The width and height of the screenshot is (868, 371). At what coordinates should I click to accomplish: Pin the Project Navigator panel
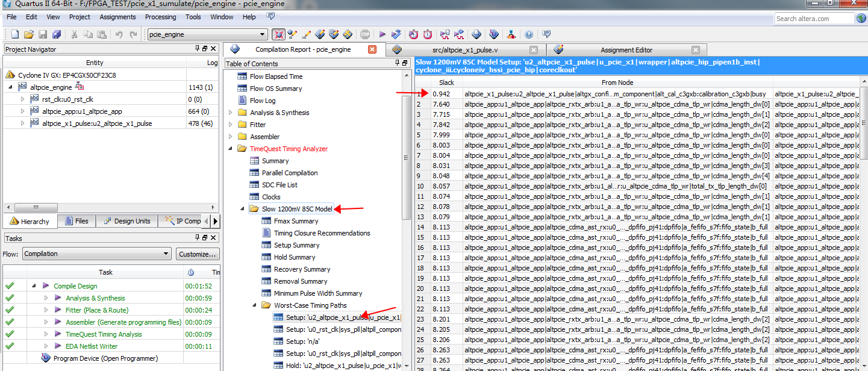click(x=197, y=49)
